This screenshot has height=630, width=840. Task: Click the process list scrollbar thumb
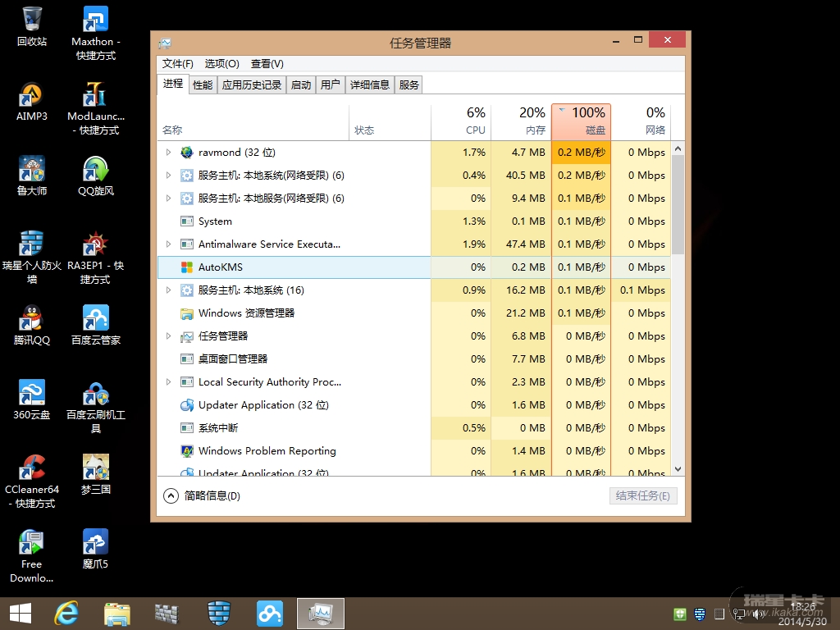[678, 204]
